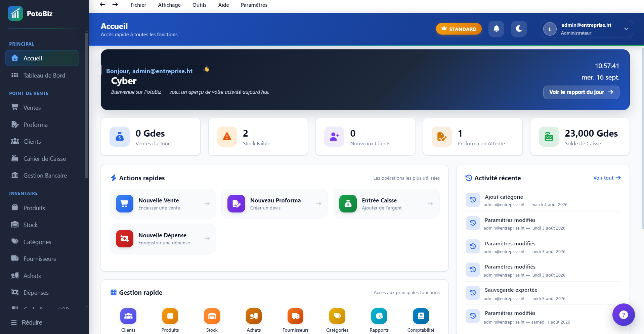Click the STANDARD plan badge
Screen dimensions: 644x334
(459, 29)
